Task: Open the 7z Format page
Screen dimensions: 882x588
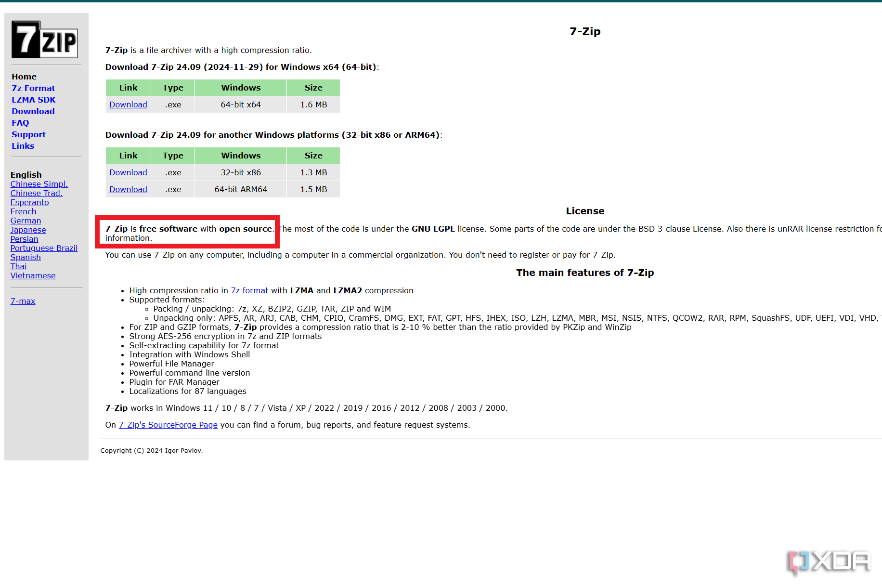Action: 33,88
